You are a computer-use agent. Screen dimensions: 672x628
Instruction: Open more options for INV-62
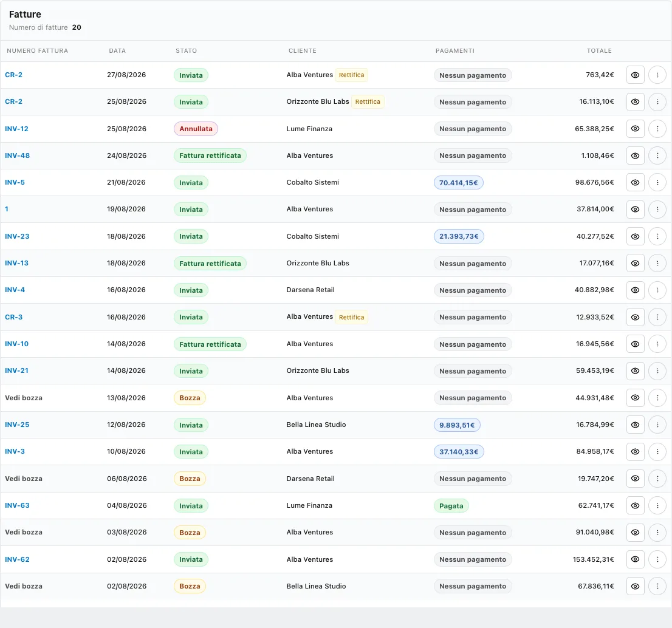click(x=657, y=559)
